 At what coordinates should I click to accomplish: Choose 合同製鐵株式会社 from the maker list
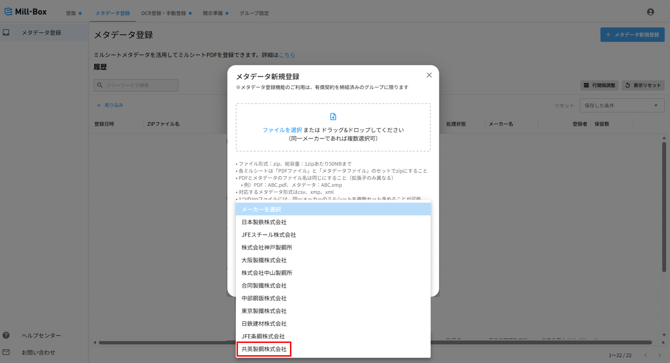[333, 286]
